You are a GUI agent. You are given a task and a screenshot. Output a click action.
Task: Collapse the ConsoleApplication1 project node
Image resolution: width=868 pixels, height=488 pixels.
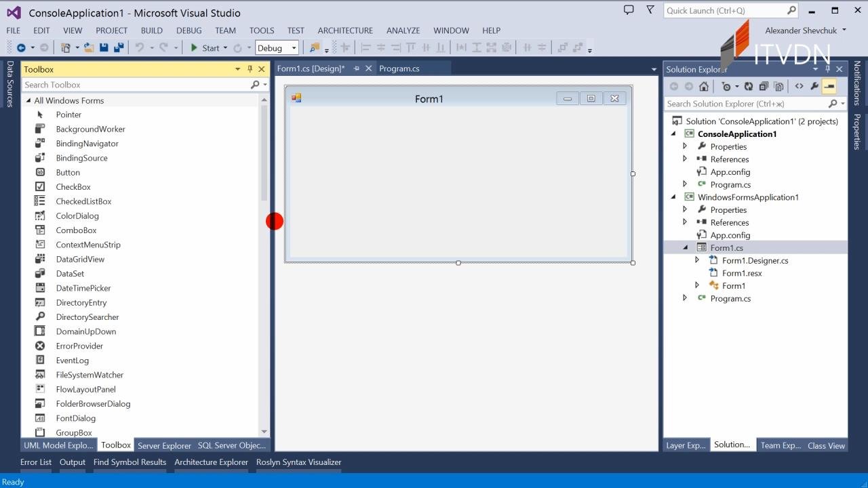673,134
